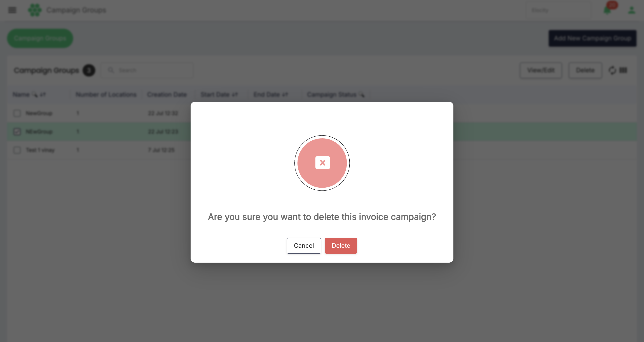Open the notifications bell icon
This screenshot has height=342, width=644.
[x=607, y=11]
